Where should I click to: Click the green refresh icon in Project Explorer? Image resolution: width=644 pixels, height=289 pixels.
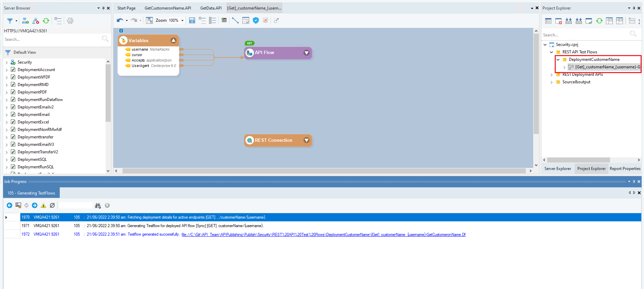pos(599,21)
